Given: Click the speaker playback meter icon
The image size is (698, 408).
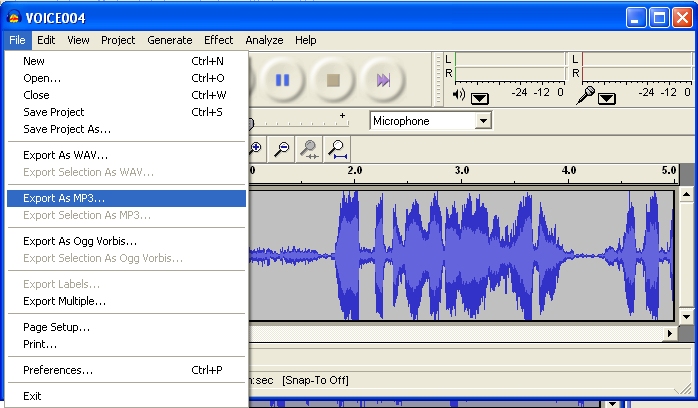Looking at the screenshot, I should coord(458,95).
